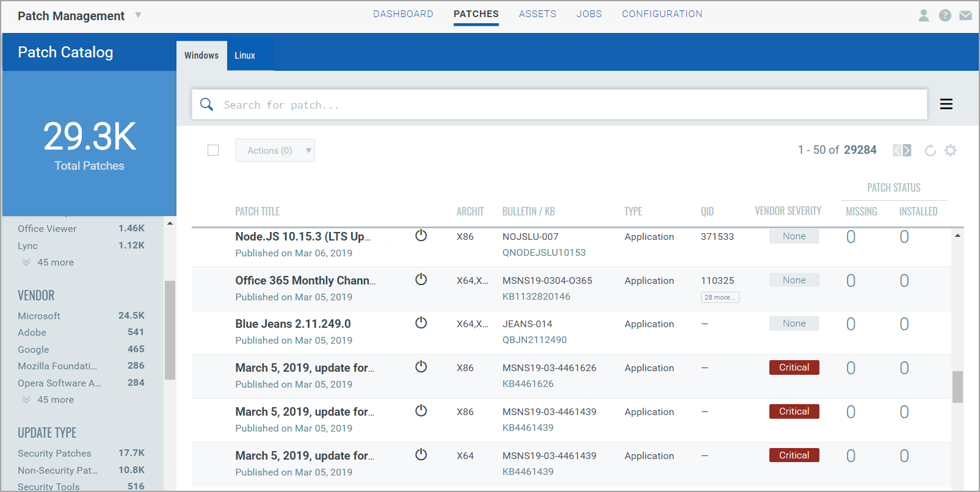Click the Patch Title column header
The image size is (980, 492).
point(257,211)
